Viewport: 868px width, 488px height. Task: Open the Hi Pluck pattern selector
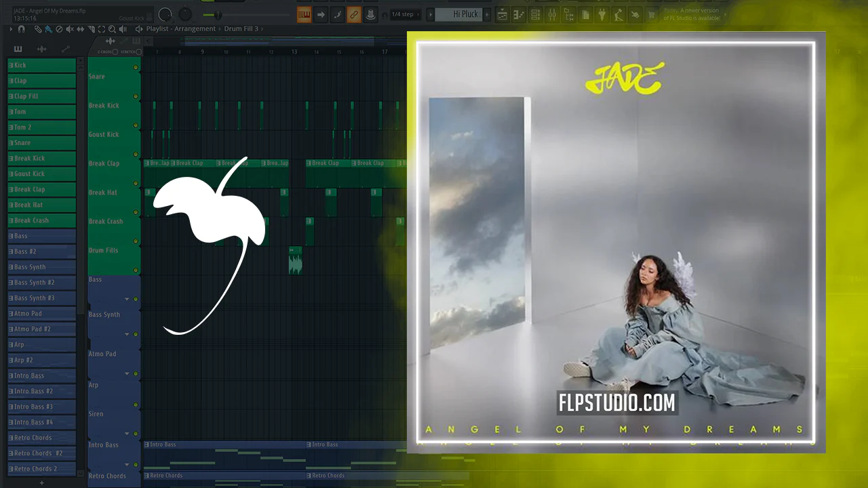[458, 14]
